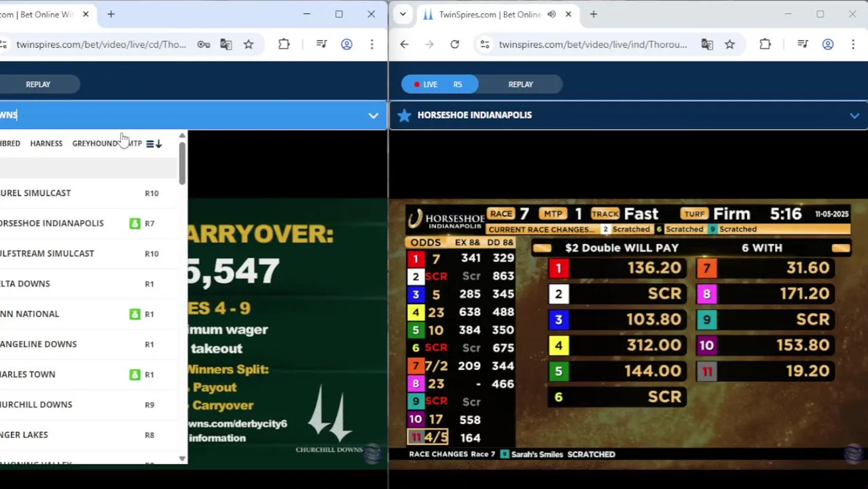Click translate page icon in right window

707,44
